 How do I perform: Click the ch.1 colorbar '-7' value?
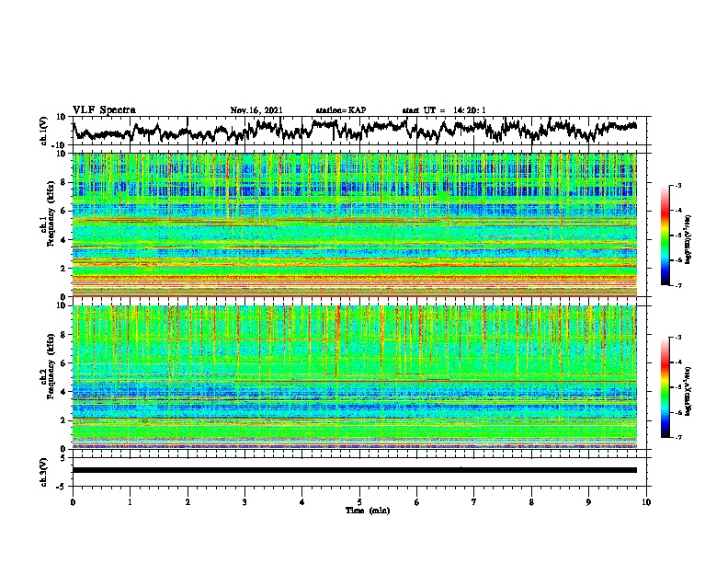678,285
